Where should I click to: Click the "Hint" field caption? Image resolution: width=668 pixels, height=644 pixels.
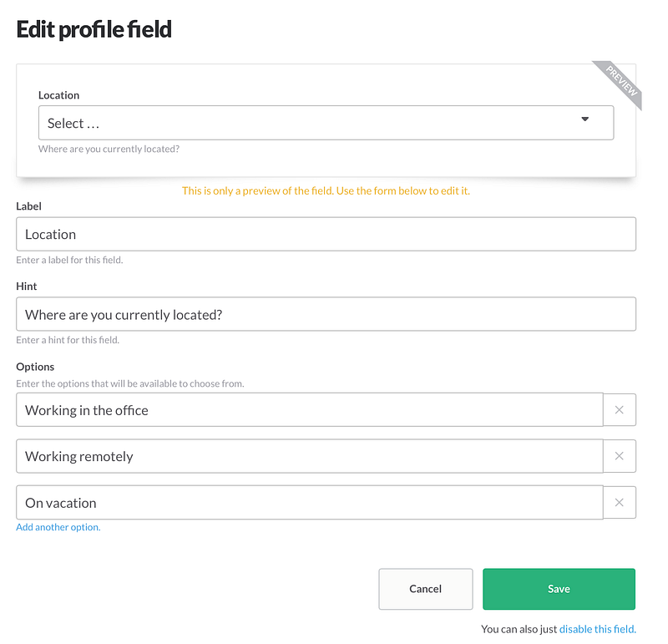coord(27,287)
